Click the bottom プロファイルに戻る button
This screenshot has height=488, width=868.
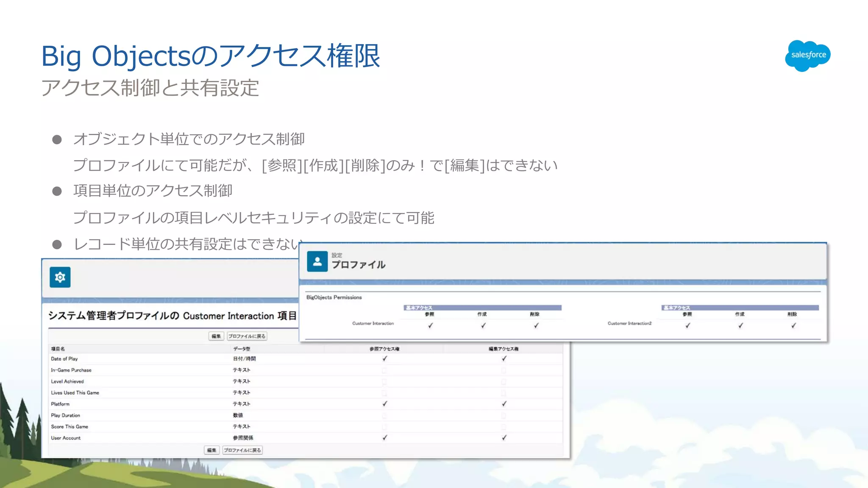click(242, 450)
